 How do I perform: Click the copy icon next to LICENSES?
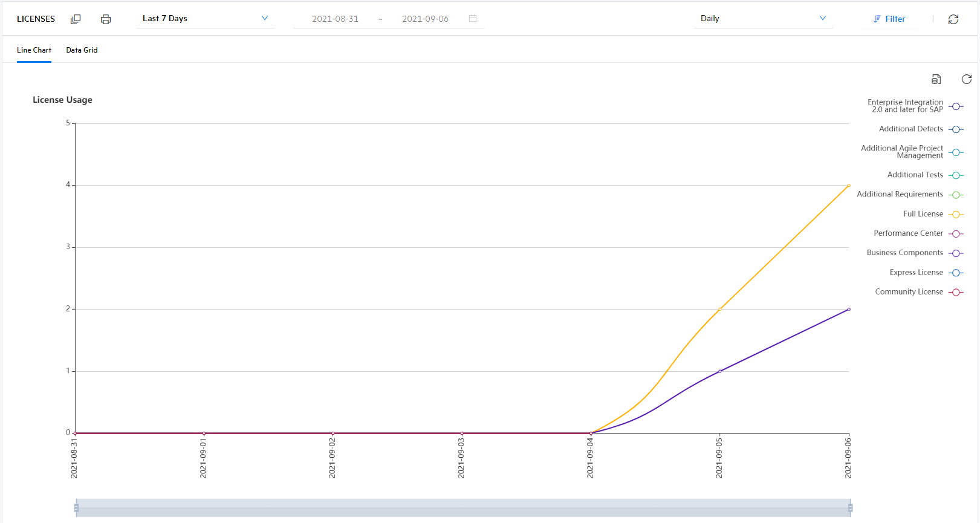point(76,19)
